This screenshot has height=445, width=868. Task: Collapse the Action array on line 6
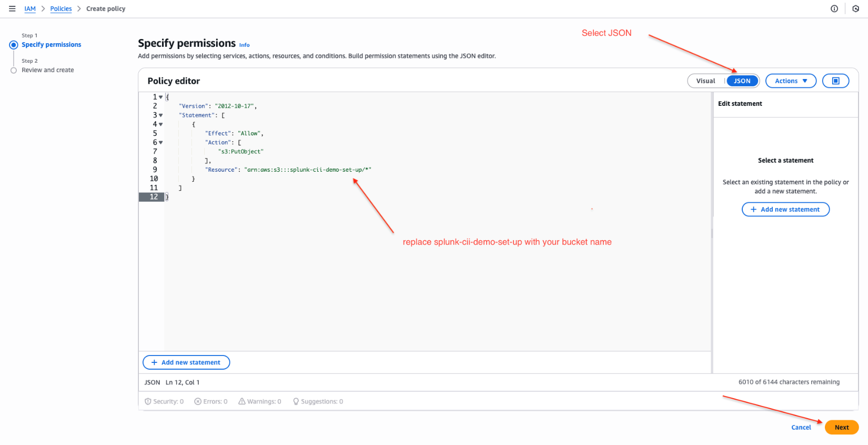[x=161, y=143]
